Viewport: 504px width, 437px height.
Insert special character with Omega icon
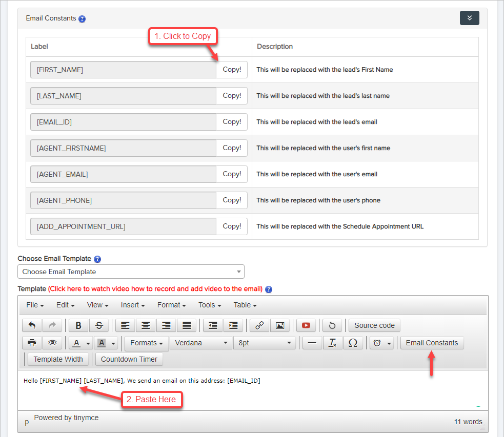pyautogui.click(x=353, y=343)
